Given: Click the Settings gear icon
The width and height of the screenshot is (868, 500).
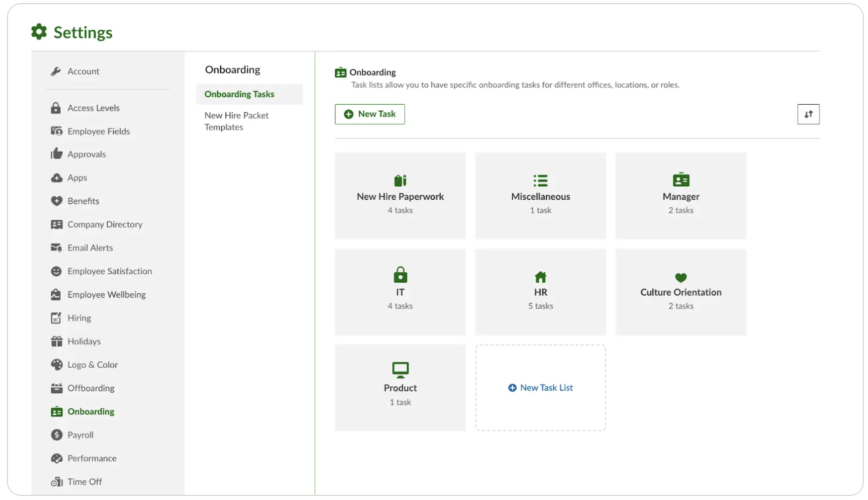Looking at the screenshot, I should click(x=39, y=32).
